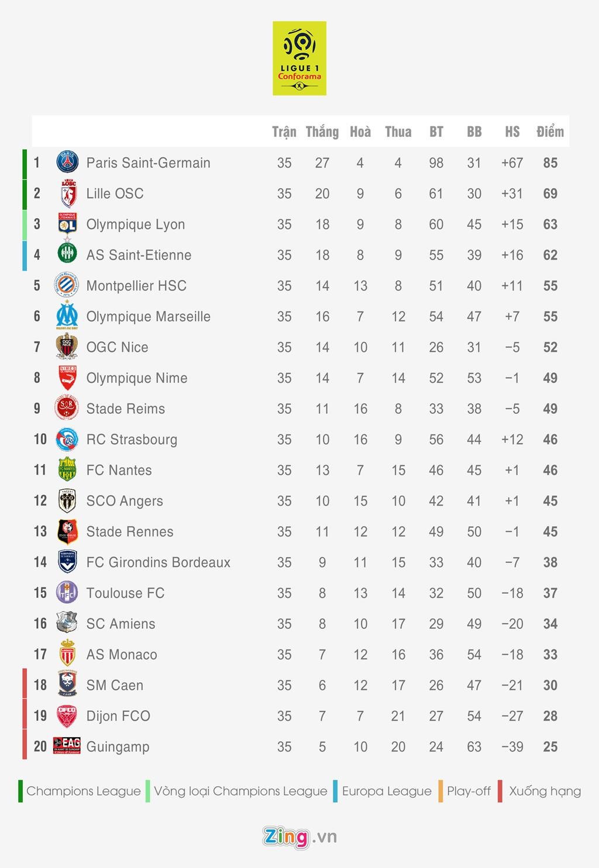Click the Điểm column header
Viewport: 599px width, 868px height.
click(x=550, y=132)
